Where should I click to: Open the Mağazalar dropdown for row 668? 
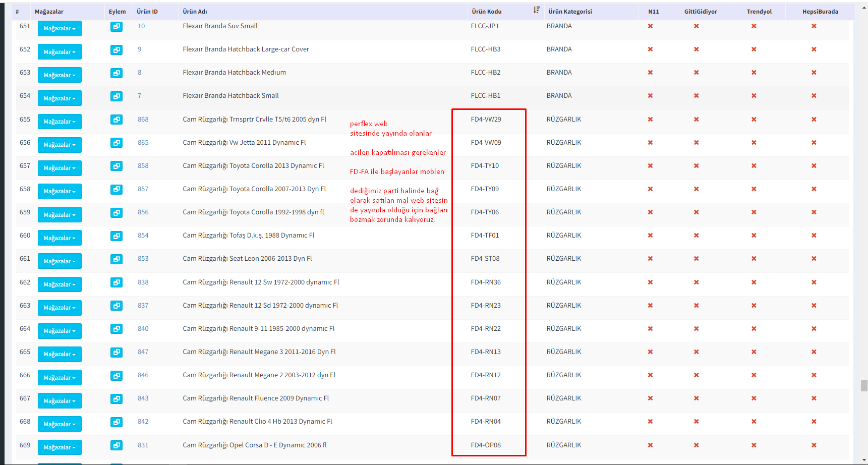(60, 424)
